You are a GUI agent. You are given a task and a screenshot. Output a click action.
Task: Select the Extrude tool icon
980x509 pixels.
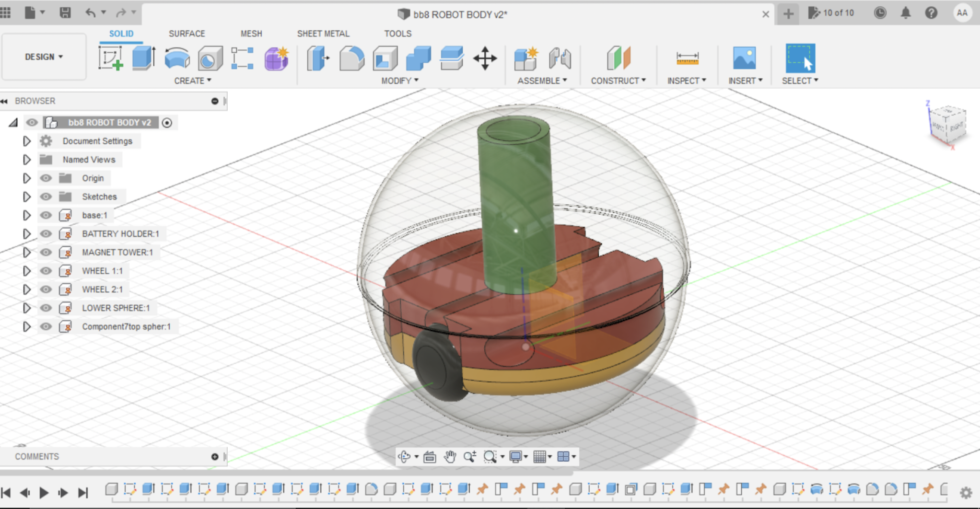pos(143,58)
